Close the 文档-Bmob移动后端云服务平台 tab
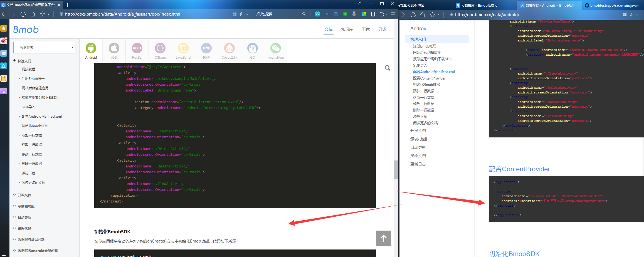 point(59,5)
